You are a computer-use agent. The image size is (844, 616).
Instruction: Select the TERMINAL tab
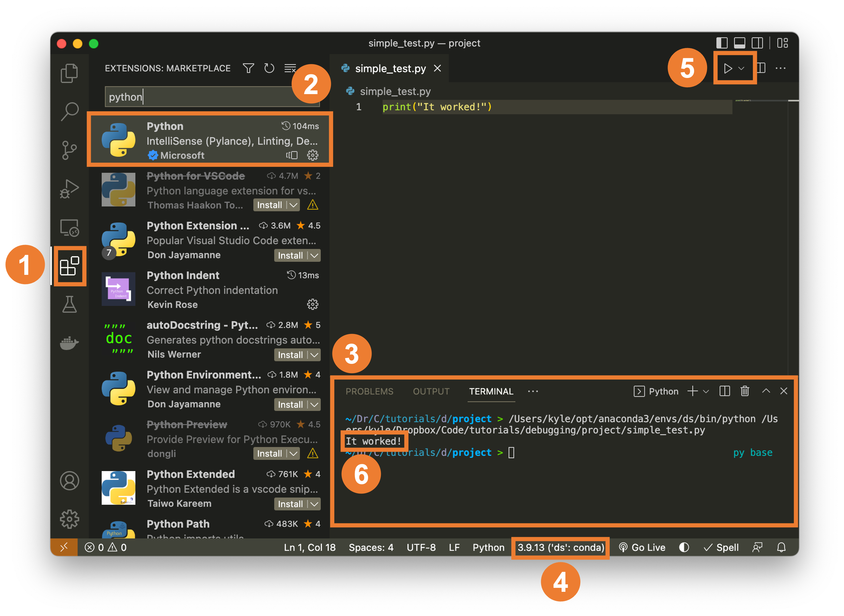[491, 391]
